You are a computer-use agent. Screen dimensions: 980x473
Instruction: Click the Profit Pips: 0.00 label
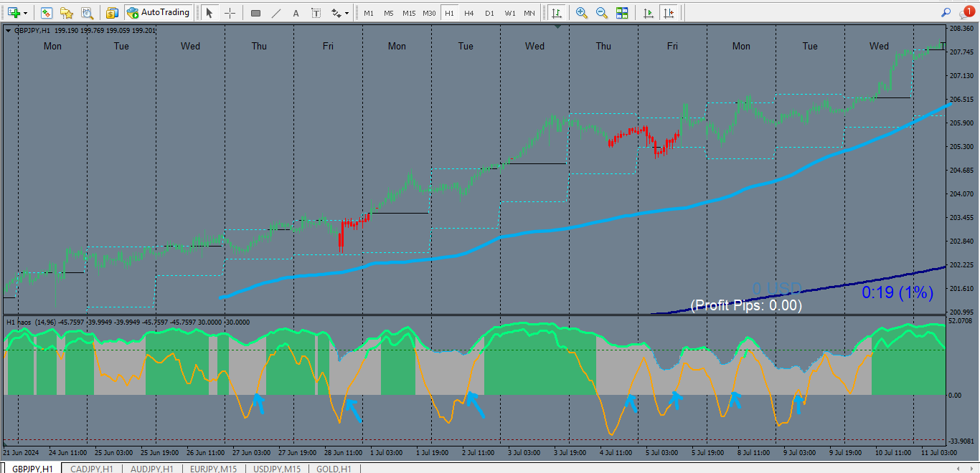(x=746, y=305)
